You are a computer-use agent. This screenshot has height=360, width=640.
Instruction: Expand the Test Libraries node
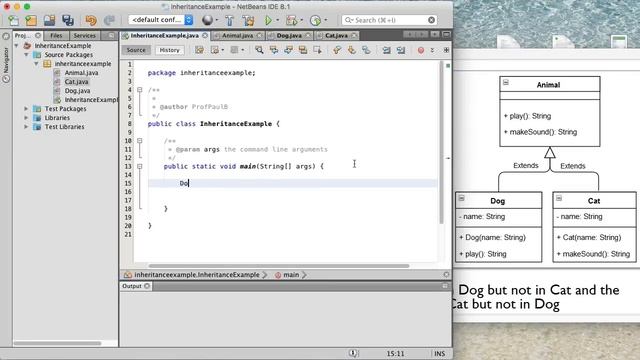tap(27, 127)
